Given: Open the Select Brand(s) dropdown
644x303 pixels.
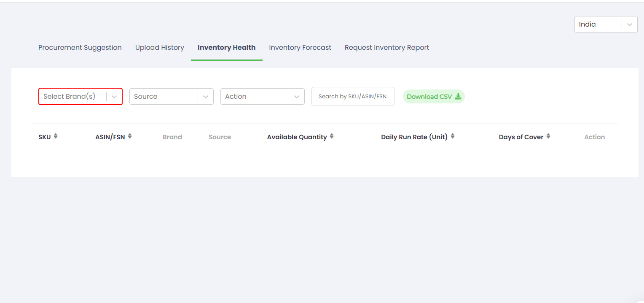Looking at the screenshot, I should tap(80, 97).
